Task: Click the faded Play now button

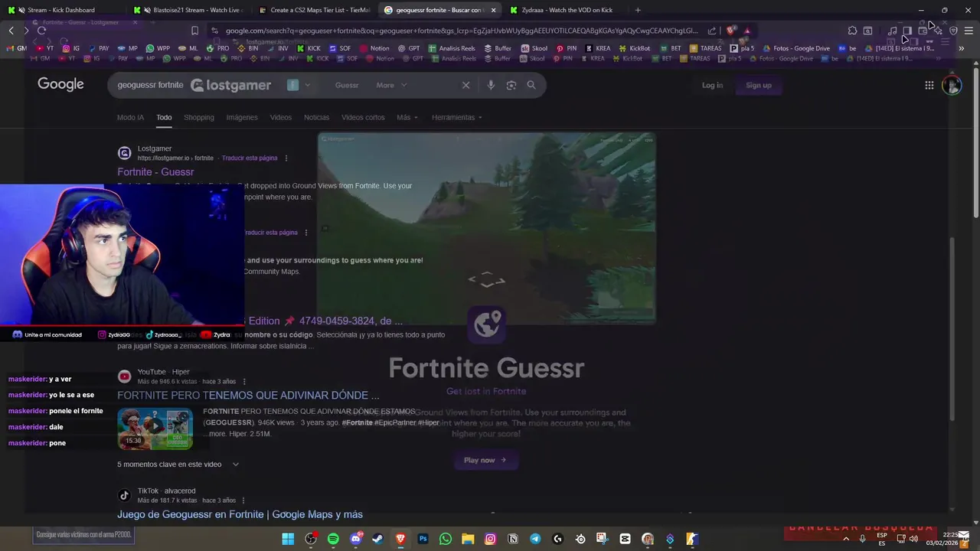Action: (x=485, y=460)
